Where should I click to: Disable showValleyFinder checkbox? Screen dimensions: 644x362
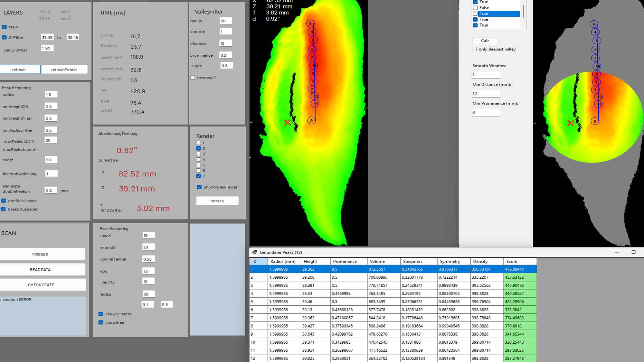199,187
